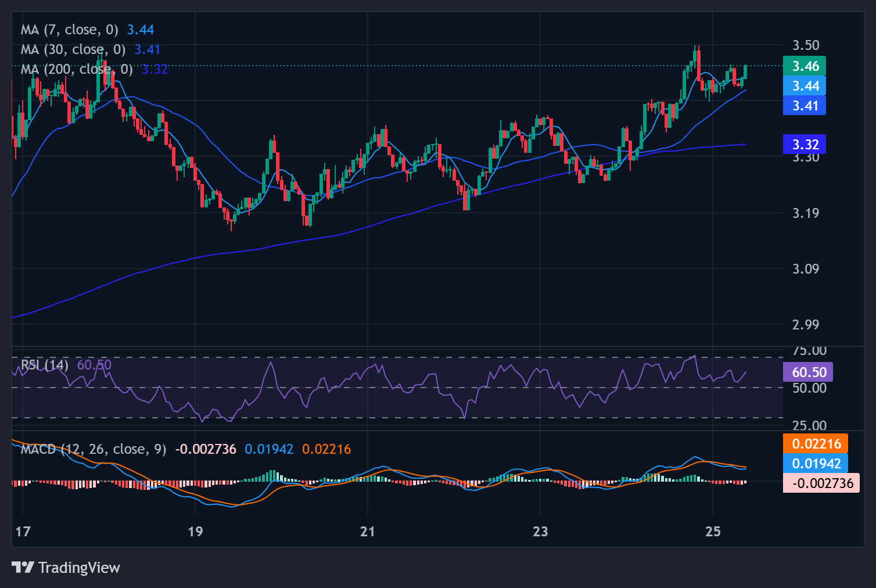Click the purple 60.50 RSI axis tag
The width and height of the screenshot is (876, 588).
pos(808,372)
